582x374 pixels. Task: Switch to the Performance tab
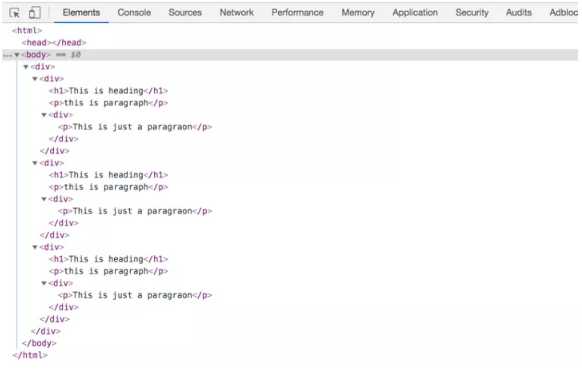tap(297, 12)
